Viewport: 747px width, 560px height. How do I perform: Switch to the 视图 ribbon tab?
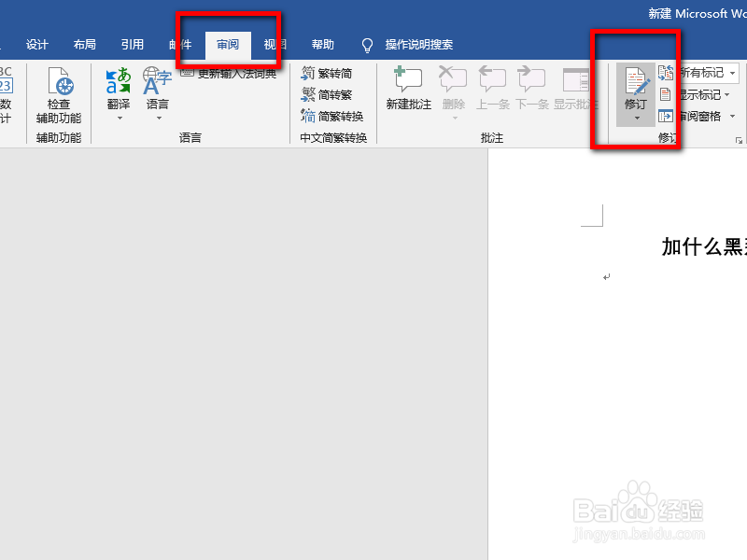(275, 44)
